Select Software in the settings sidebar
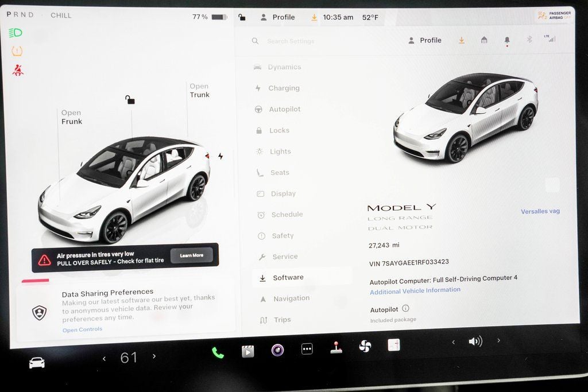Image resolution: width=588 pixels, height=392 pixels. (x=288, y=277)
